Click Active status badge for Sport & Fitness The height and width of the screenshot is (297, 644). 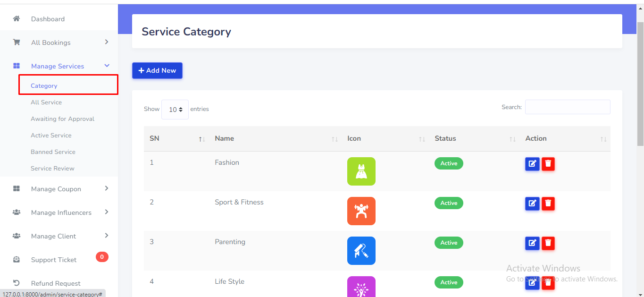pos(449,203)
